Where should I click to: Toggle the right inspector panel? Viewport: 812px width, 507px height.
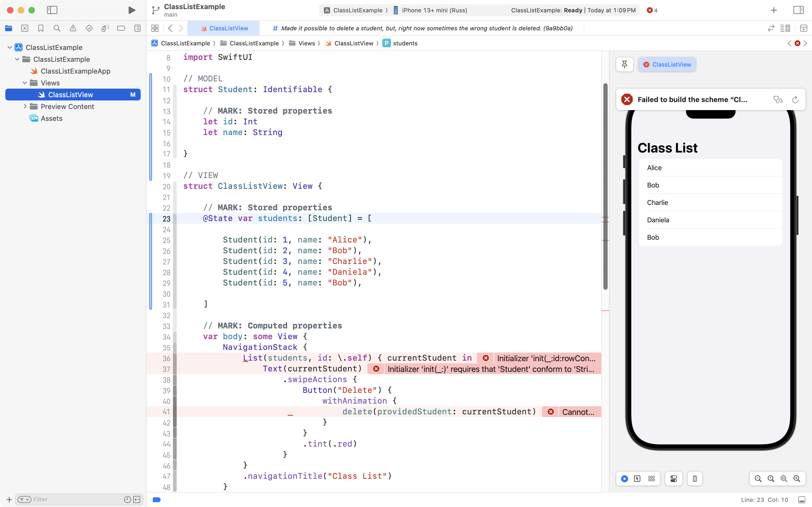[798, 10]
